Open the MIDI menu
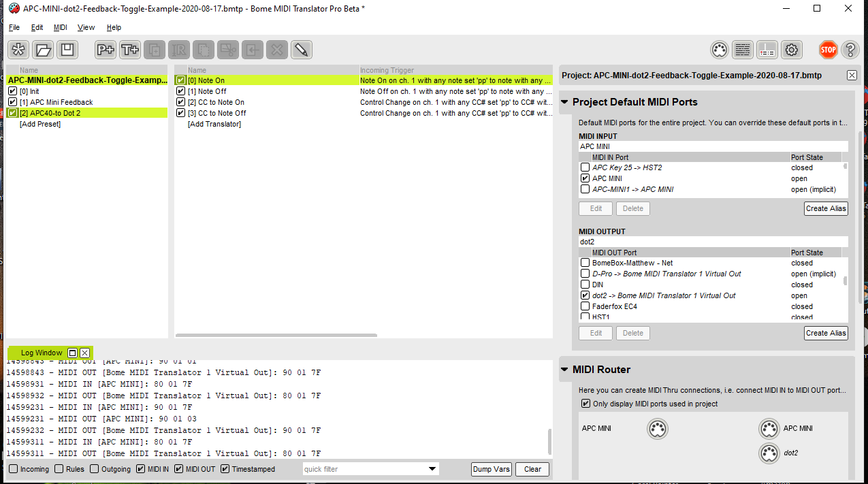 click(x=61, y=27)
